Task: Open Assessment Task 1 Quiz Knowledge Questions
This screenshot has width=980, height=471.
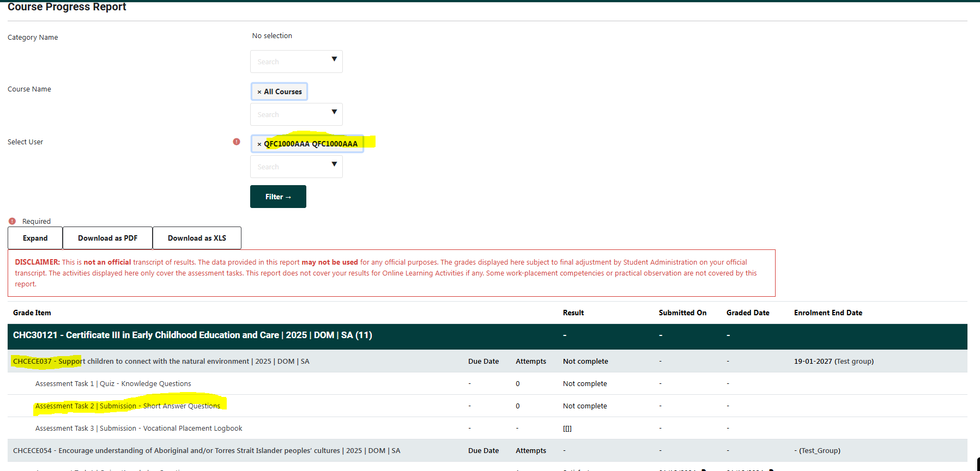Action: pos(113,384)
